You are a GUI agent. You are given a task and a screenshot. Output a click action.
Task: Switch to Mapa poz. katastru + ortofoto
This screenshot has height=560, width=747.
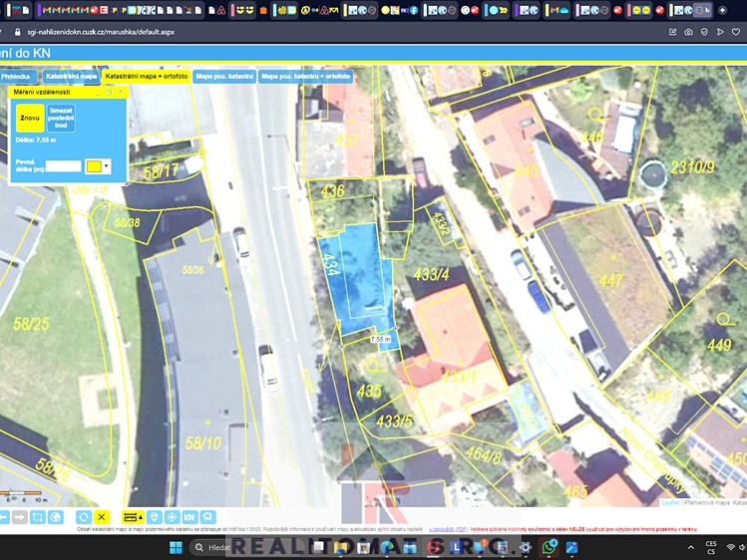coord(306,76)
